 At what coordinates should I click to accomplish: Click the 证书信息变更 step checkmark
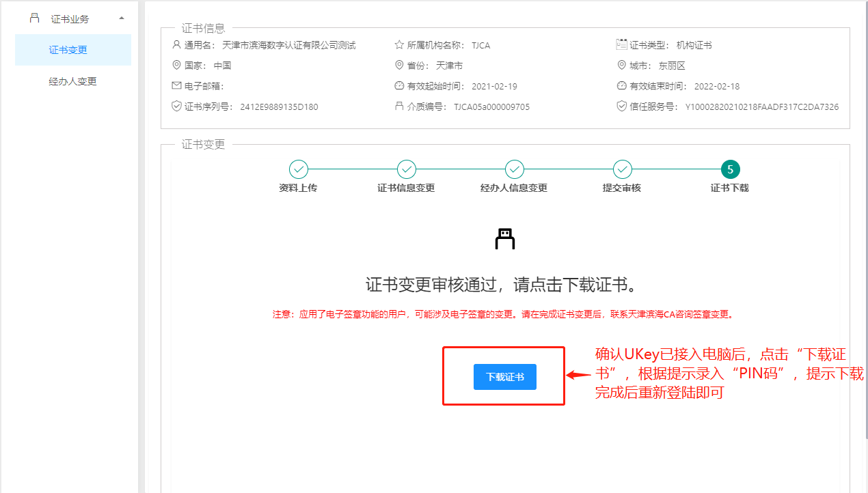point(406,169)
